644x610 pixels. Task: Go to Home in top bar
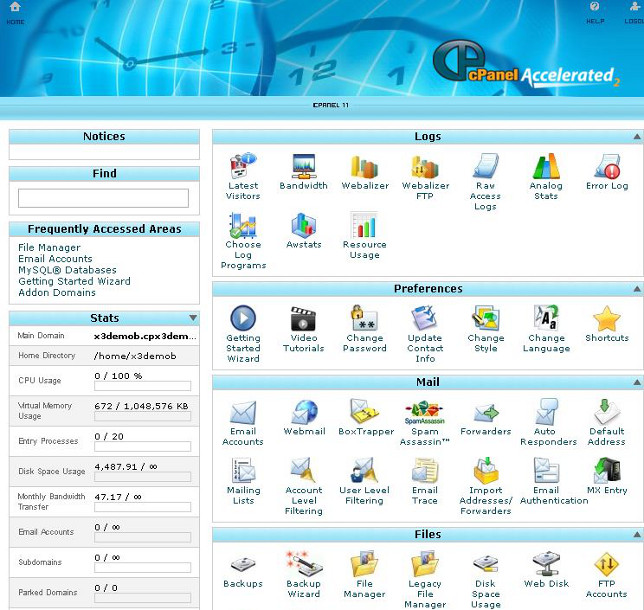click(x=15, y=12)
